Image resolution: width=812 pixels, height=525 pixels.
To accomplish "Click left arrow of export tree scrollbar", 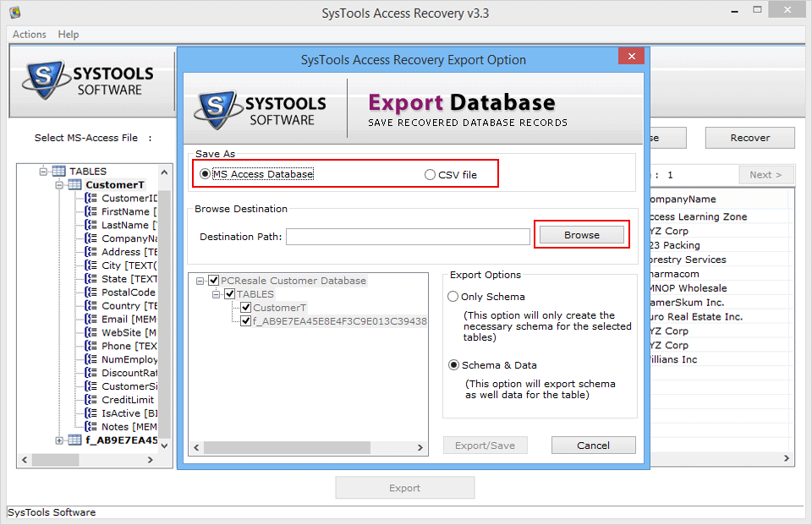I will pos(196,447).
